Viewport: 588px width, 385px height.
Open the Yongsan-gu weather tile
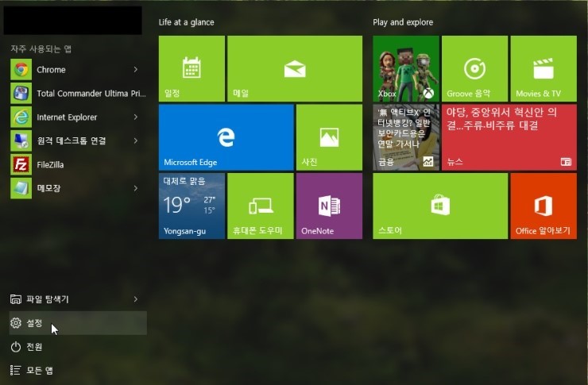(x=191, y=206)
